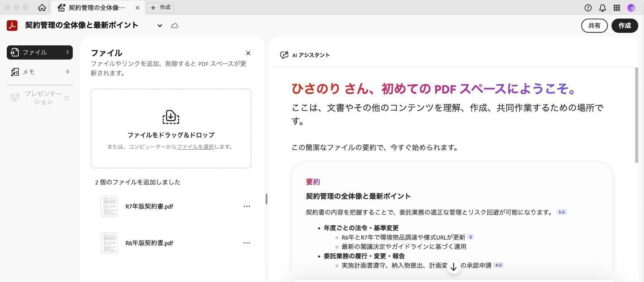
Task: Open R7年版契約書.pdf thumbnail
Action: (x=109, y=206)
